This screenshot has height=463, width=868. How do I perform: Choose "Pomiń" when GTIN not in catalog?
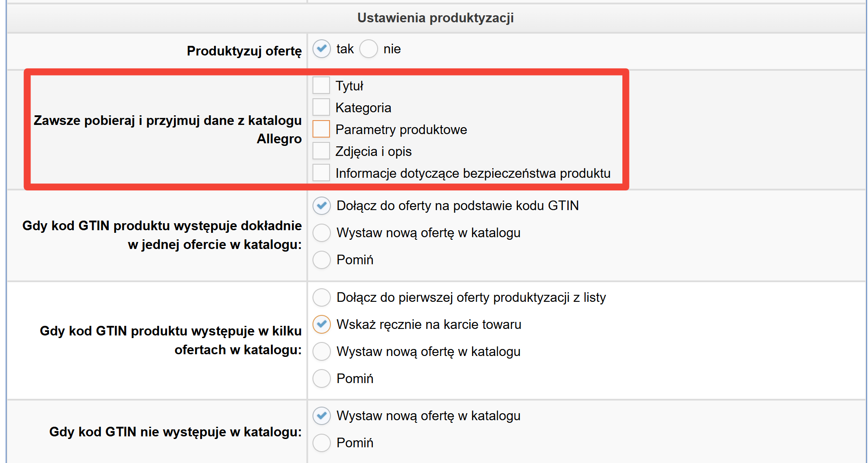pyautogui.click(x=322, y=442)
